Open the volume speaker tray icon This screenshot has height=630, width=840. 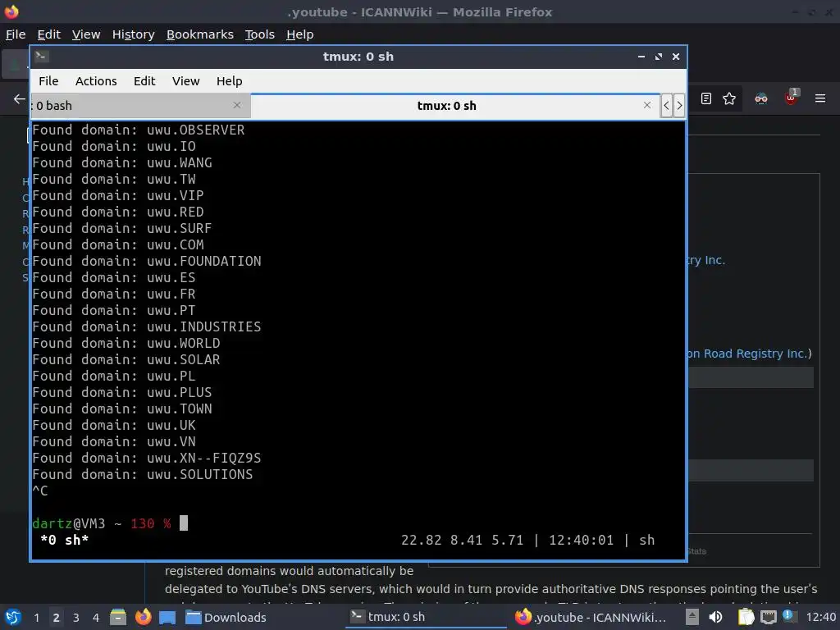715,617
